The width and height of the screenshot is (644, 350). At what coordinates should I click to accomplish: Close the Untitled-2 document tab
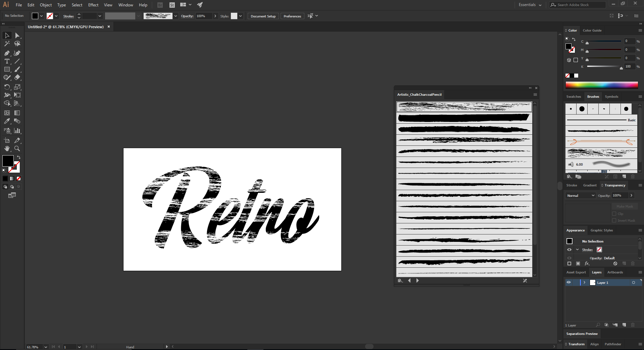click(x=109, y=27)
